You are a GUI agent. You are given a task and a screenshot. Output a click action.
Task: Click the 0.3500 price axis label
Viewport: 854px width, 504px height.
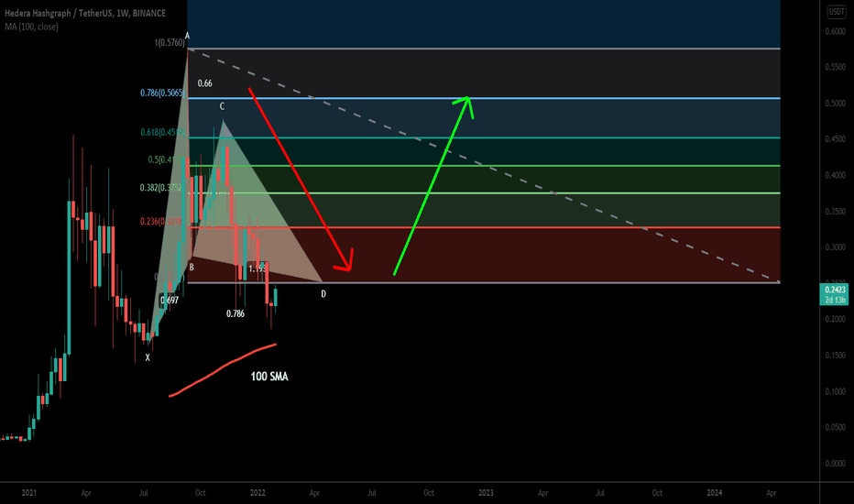tap(835, 212)
